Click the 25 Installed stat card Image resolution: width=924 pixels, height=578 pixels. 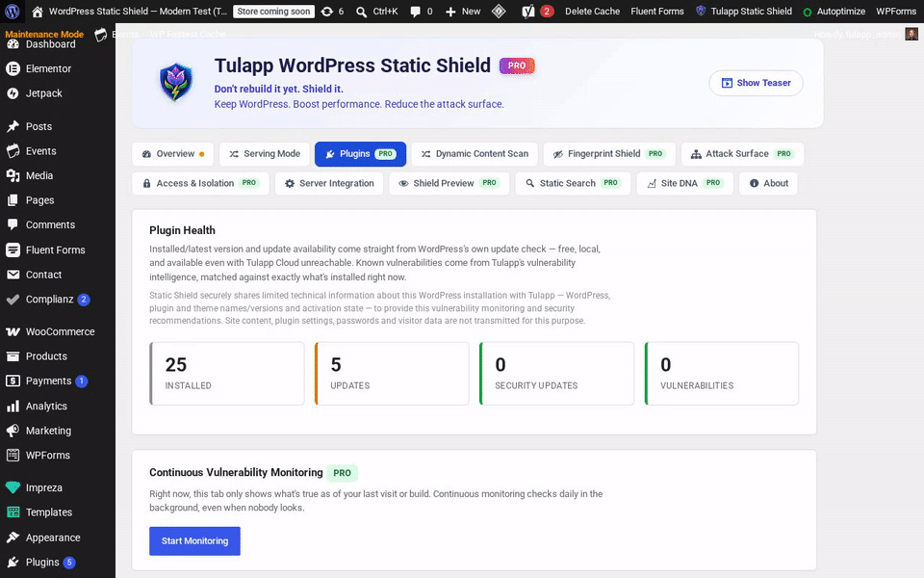[x=227, y=374]
